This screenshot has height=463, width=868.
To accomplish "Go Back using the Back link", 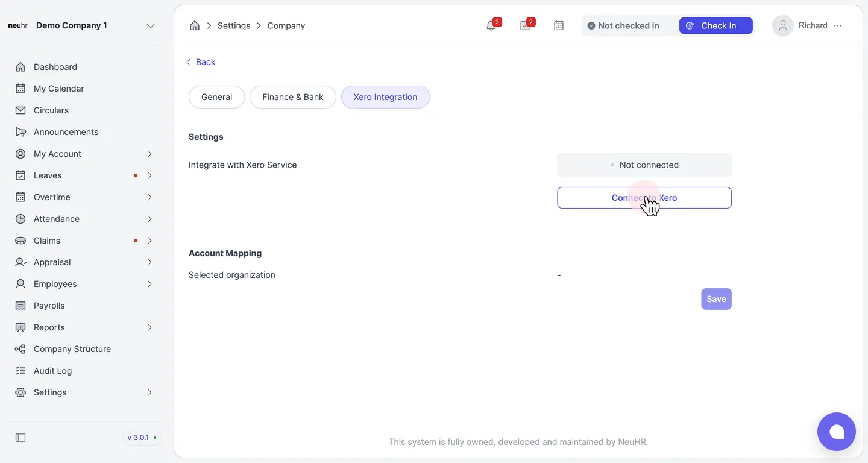I will (200, 62).
